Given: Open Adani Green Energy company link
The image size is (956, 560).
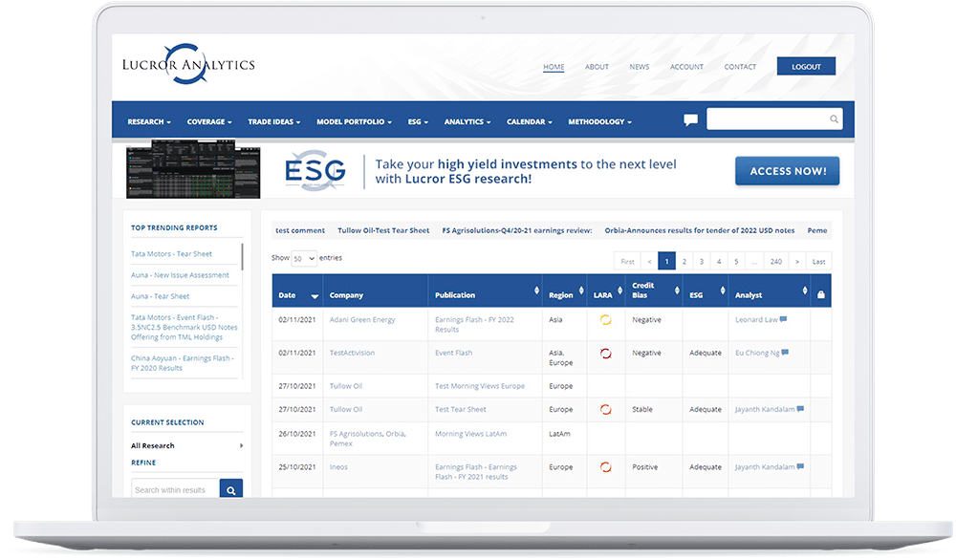Looking at the screenshot, I should click(362, 319).
